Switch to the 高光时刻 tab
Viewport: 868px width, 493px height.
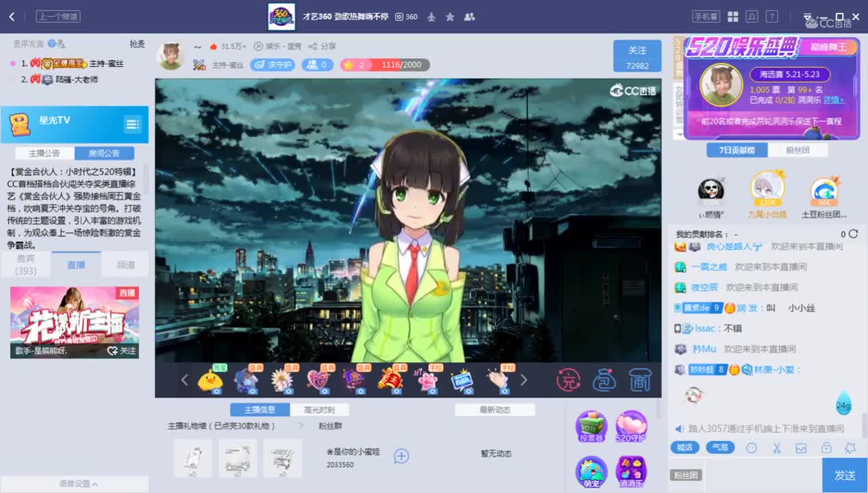(x=319, y=409)
